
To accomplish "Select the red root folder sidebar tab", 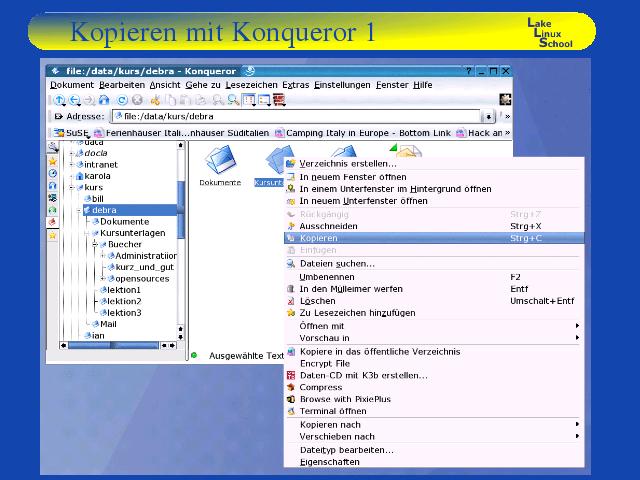I will 53,222.
